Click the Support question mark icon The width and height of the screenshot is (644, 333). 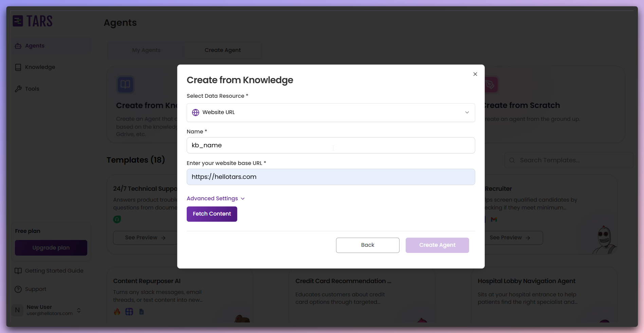pos(18,289)
